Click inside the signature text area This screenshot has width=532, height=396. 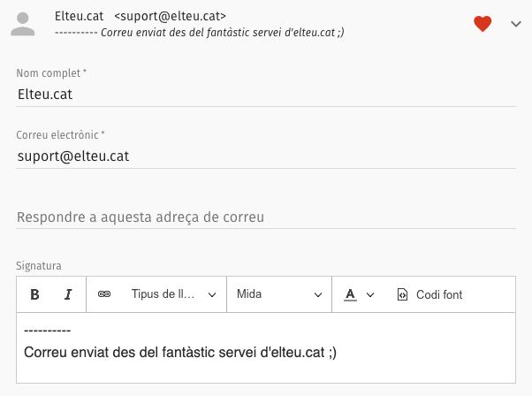(266, 347)
